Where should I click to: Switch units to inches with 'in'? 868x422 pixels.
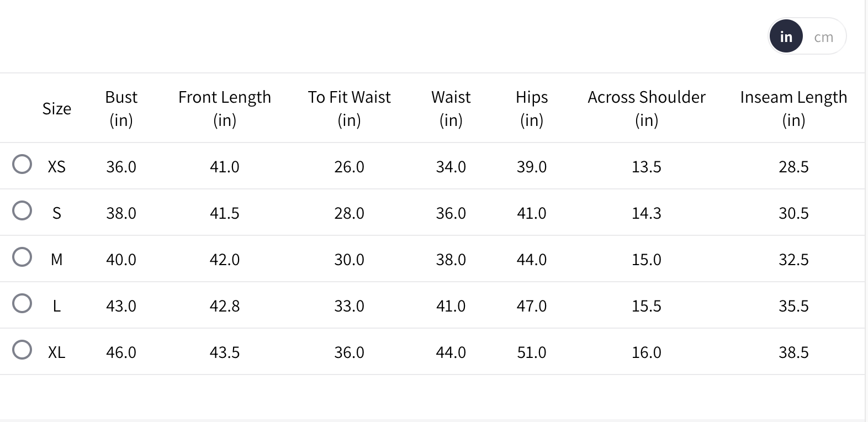(x=786, y=36)
